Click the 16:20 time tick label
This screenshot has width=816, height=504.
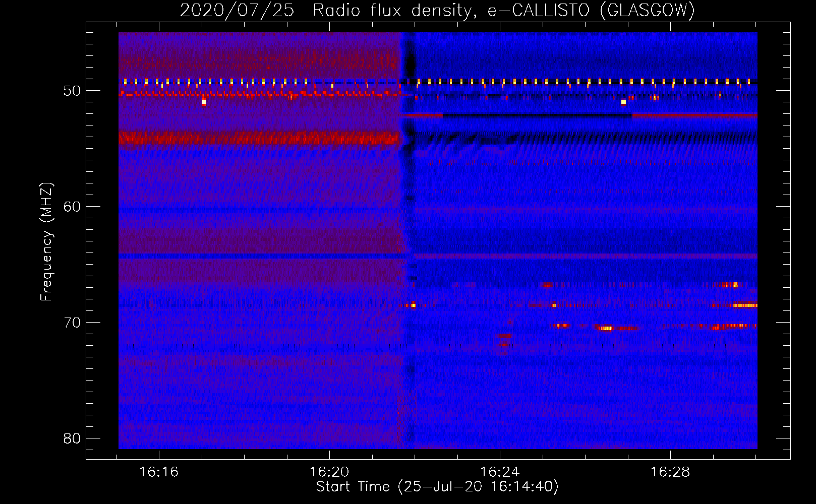[329, 472]
